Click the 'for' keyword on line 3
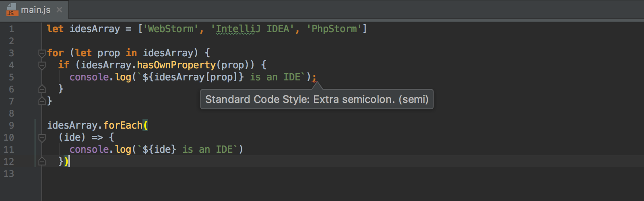 pos(55,53)
